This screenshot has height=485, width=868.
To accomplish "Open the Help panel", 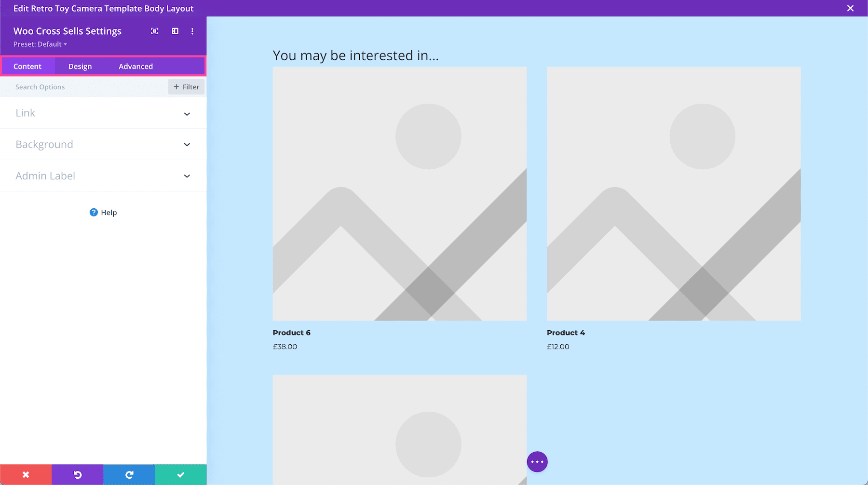I will click(x=103, y=212).
